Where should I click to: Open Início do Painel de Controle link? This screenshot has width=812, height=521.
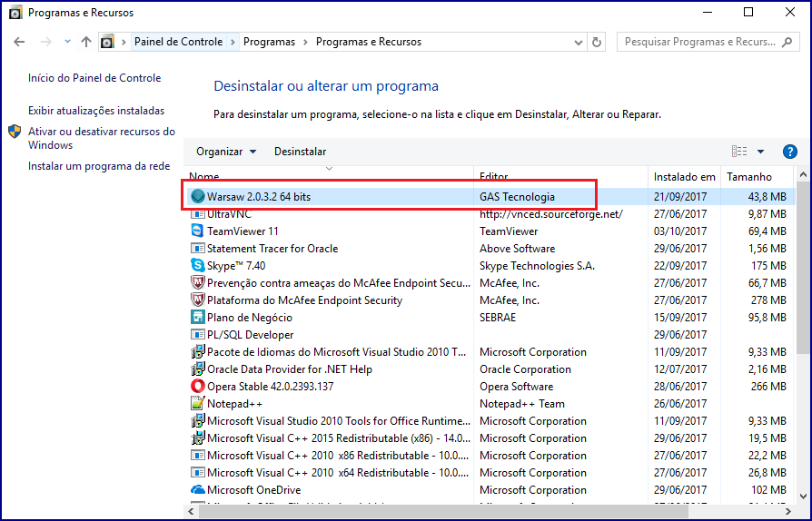tap(94, 78)
